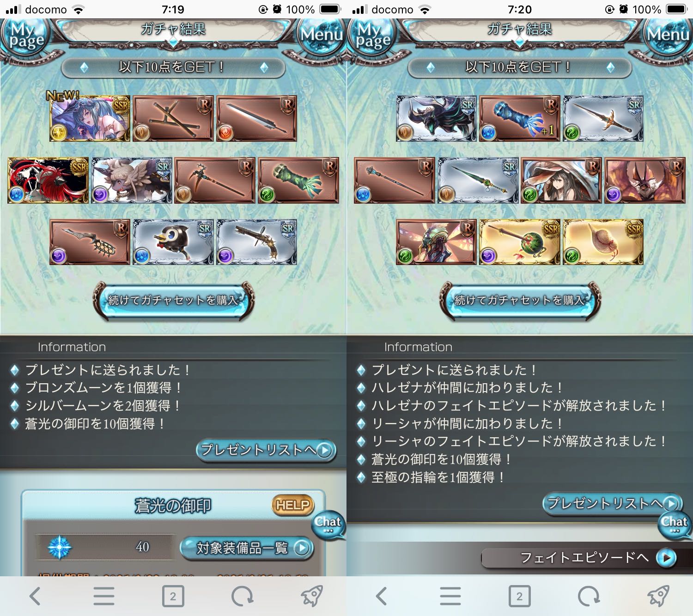This screenshot has width=693, height=616.
Task: Open the Chat bubble on the left screen
Action: pyautogui.click(x=328, y=524)
